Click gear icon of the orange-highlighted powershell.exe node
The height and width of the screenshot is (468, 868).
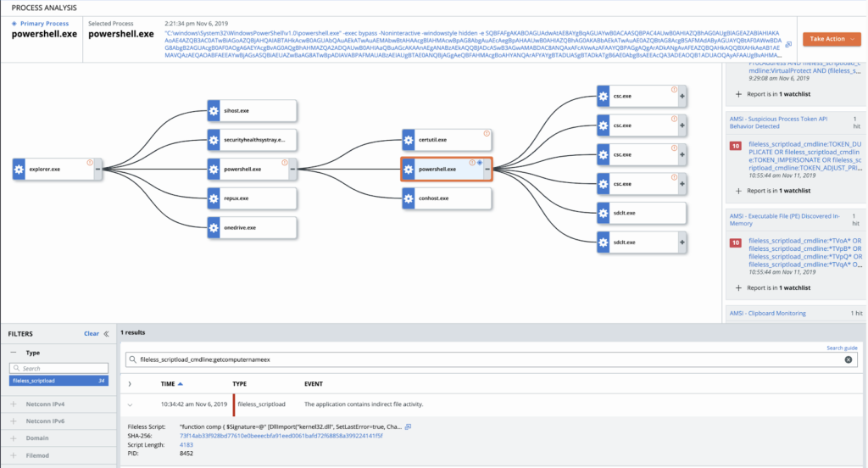(409, 169)
